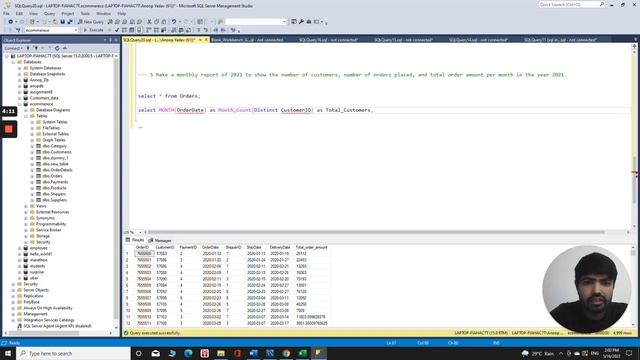
Task: Open the Window menu
Action: (104, 13)
